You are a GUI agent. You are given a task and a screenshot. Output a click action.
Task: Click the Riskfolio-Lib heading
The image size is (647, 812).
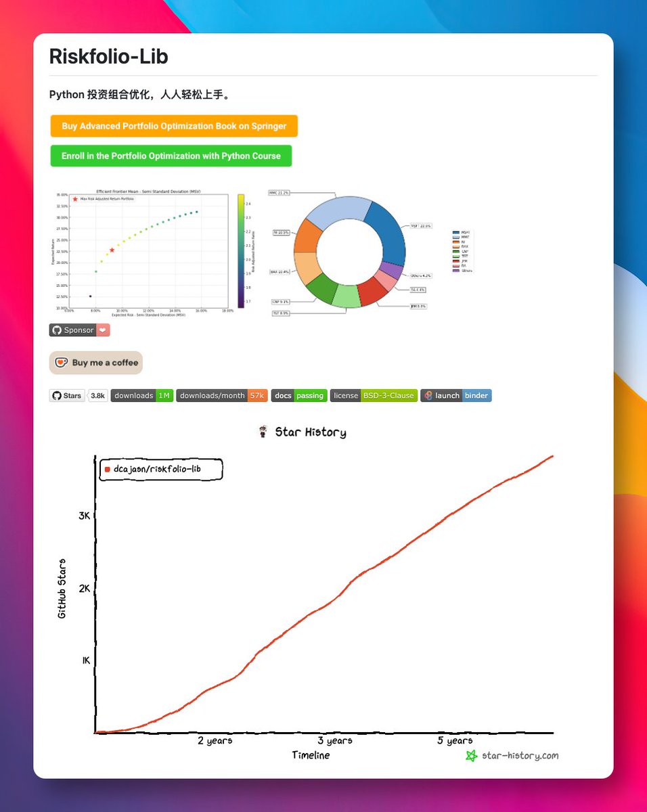(108, 57)
